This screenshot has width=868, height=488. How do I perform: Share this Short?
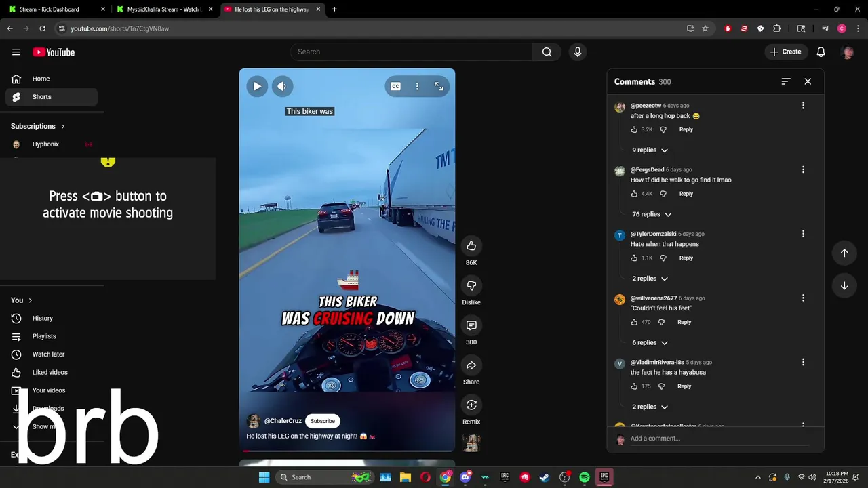pyautogui.click(x=471, y=365)
